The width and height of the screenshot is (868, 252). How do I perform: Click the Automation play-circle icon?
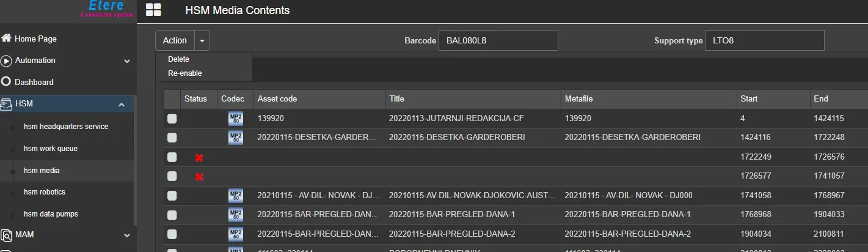(7, 61)
